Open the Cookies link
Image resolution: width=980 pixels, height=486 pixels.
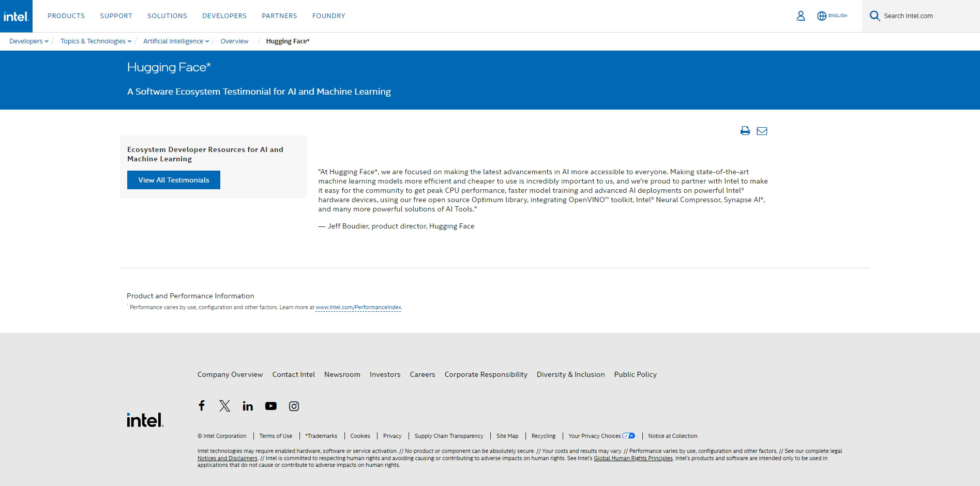360,436
